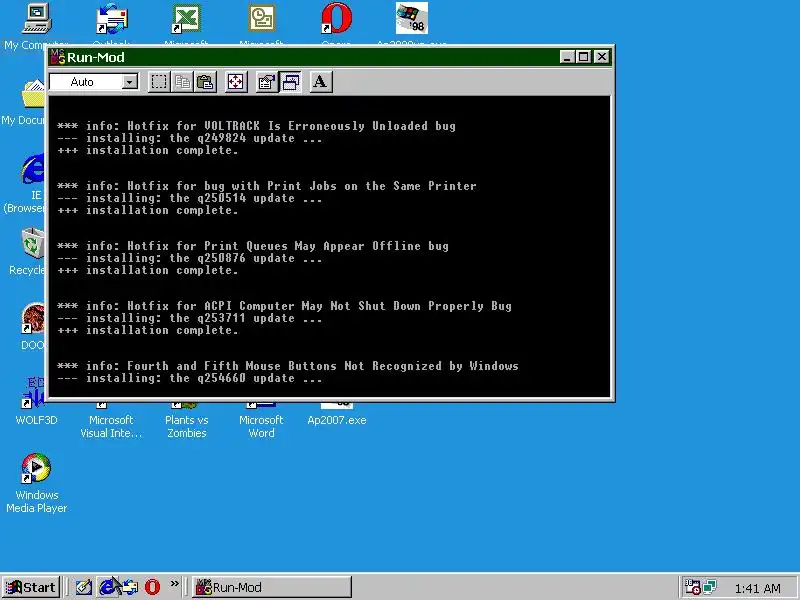
Task: Click the Fourth and Fifth Mouse Buttons line
Action: point(288,366)
